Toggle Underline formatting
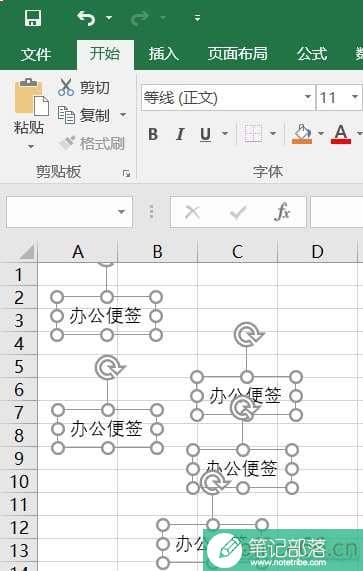The height and width of the screenshot is (571, 363). pyautogui.click(x=206, y=134)
